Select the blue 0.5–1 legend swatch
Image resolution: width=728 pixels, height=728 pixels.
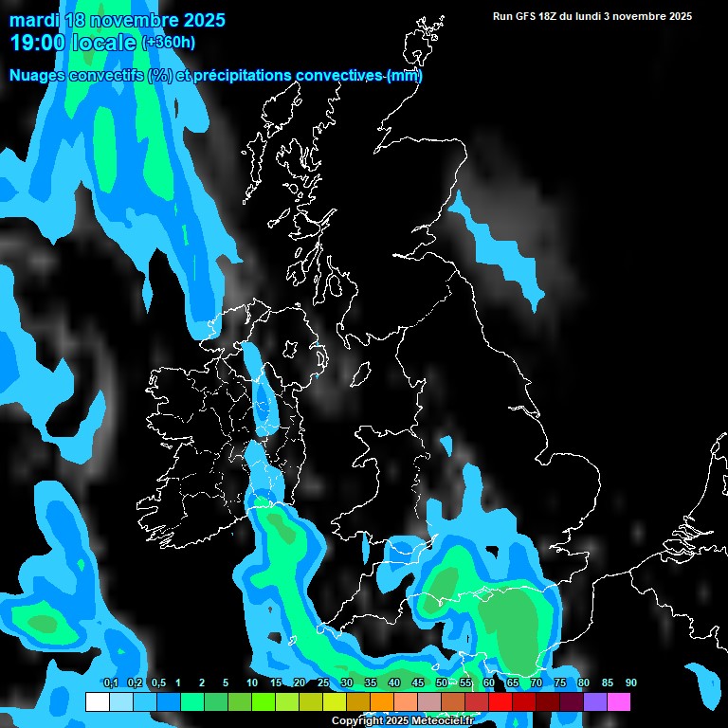tap(169, 702)
